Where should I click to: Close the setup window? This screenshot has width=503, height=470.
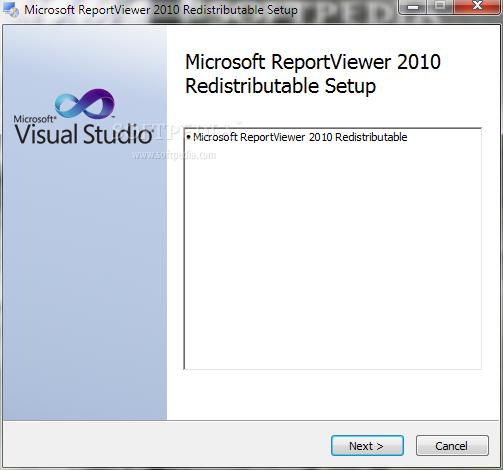coord(477,6)
